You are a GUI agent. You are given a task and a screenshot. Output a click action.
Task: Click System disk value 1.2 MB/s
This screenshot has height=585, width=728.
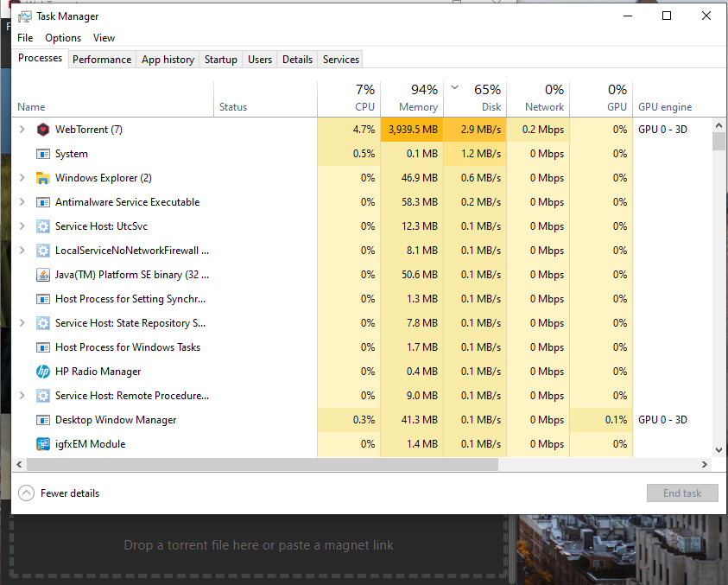point(476,154)
